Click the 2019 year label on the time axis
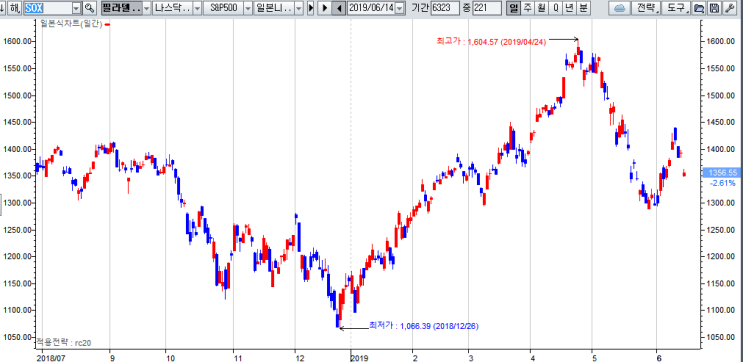This screenshot has width=743, height=362. click(x=359, y=358)
